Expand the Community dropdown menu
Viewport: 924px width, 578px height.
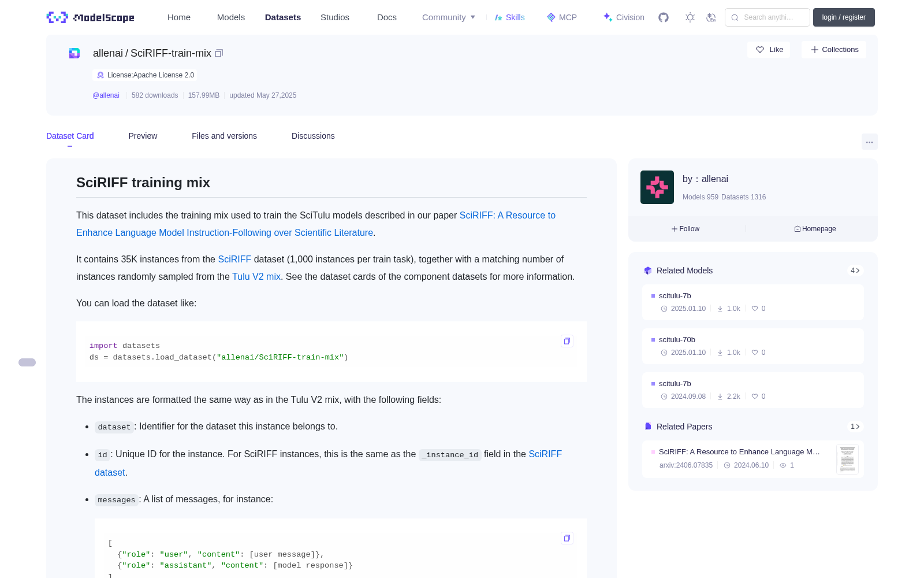point(449,17)
